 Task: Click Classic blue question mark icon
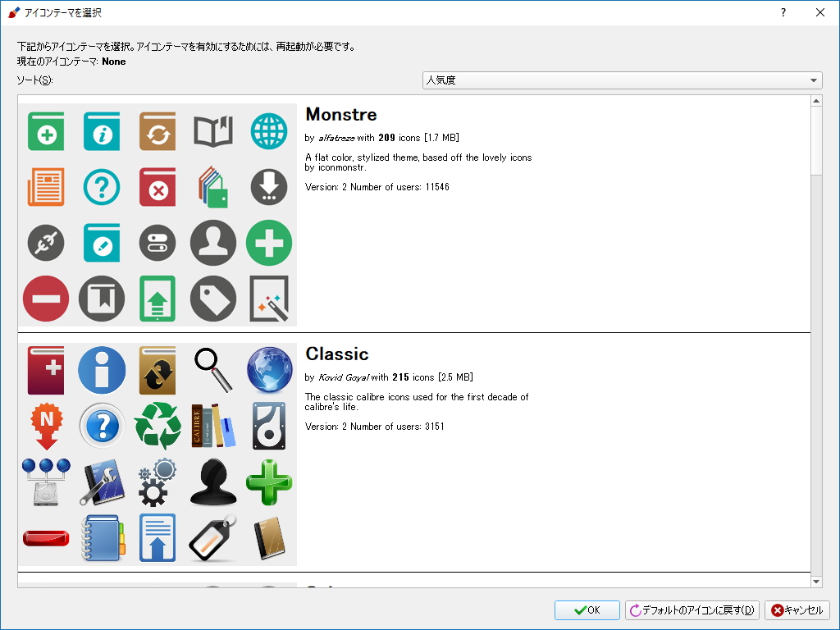pyautogui.click(x=102, y=426)
